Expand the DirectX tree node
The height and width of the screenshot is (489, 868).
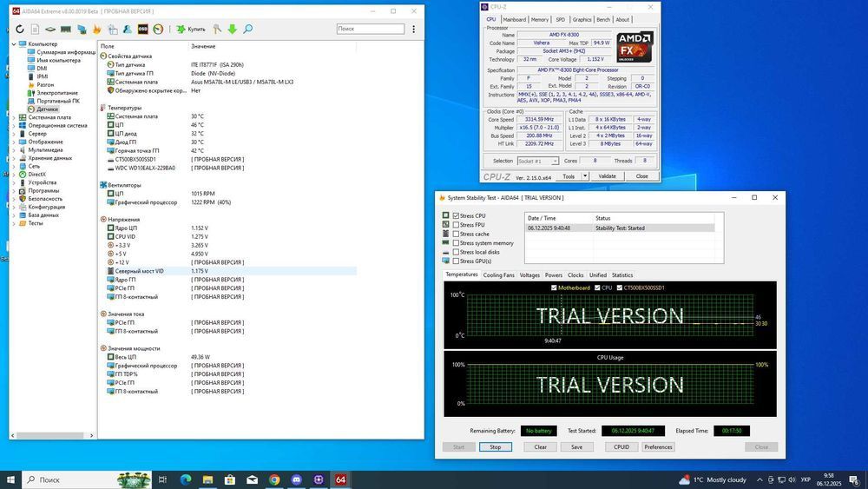click(x=14, y=175)
